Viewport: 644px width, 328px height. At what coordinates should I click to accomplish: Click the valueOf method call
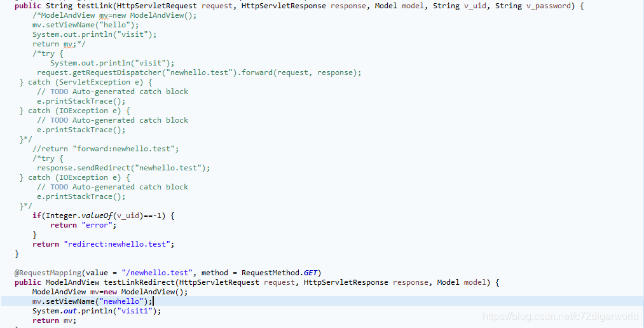pyautogui.click(x=97, y=215)
